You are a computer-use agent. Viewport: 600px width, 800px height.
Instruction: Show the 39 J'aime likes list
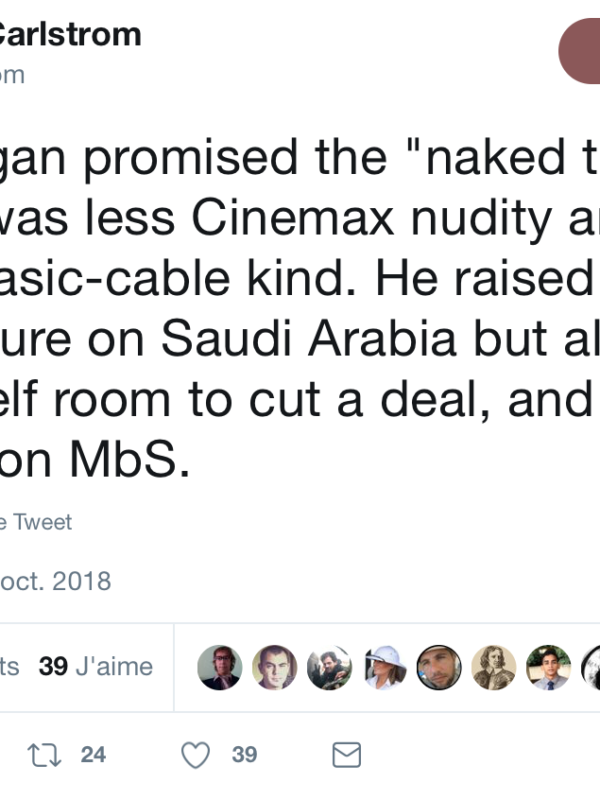(x=96, y=666)
